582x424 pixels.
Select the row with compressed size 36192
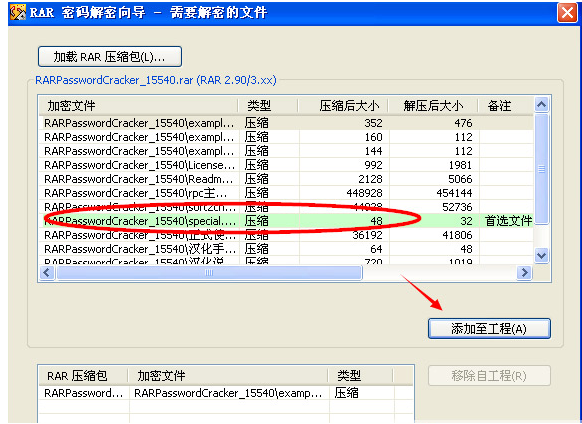(x=286, y=235)
